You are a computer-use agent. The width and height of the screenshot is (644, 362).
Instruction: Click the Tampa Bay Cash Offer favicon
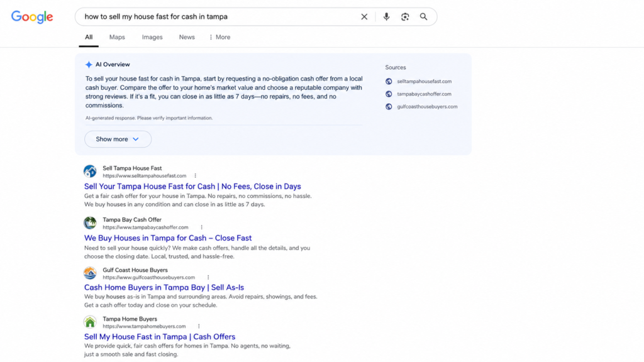coord(90,223)
